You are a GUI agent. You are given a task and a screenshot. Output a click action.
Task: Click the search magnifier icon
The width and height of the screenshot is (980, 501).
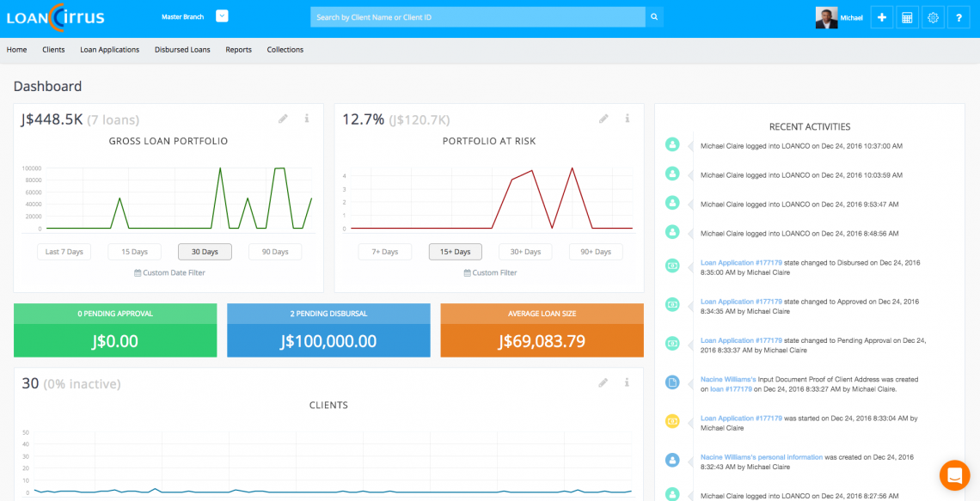tap(654, 16)
